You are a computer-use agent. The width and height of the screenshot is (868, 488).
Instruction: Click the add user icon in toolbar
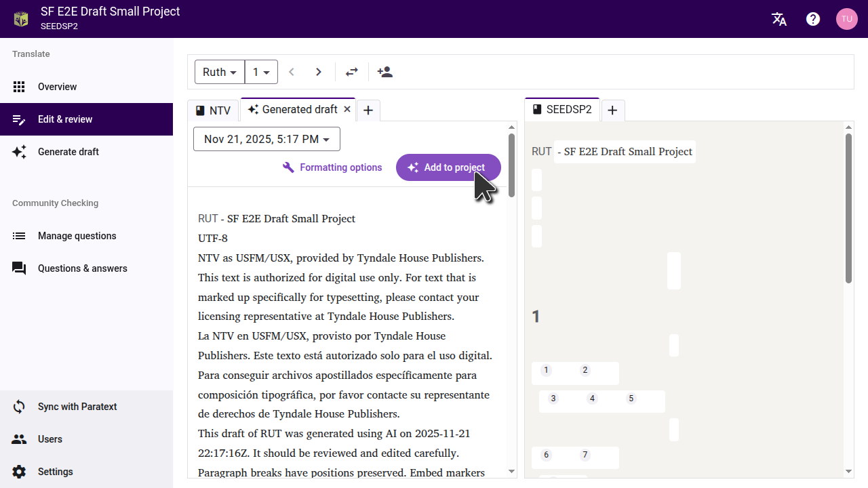pos(385,72)
